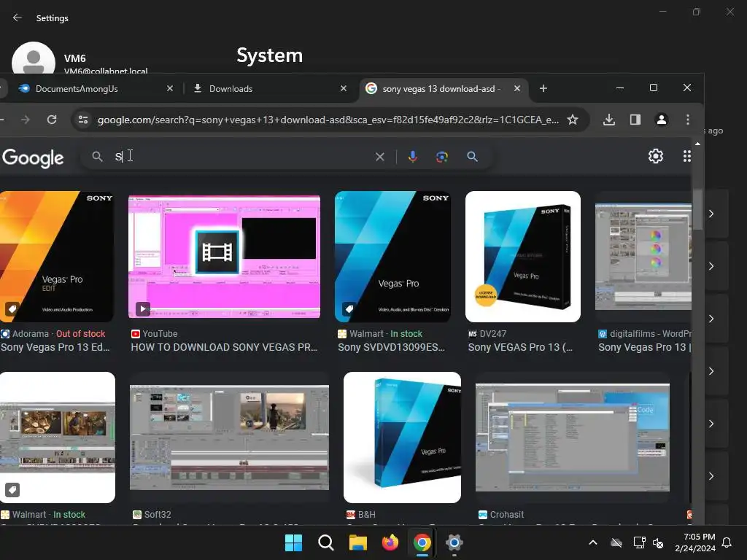The height and width of the screenshot is (560, 747).
Task: Open a new Chrome tab
Action: tap(543, 88)
